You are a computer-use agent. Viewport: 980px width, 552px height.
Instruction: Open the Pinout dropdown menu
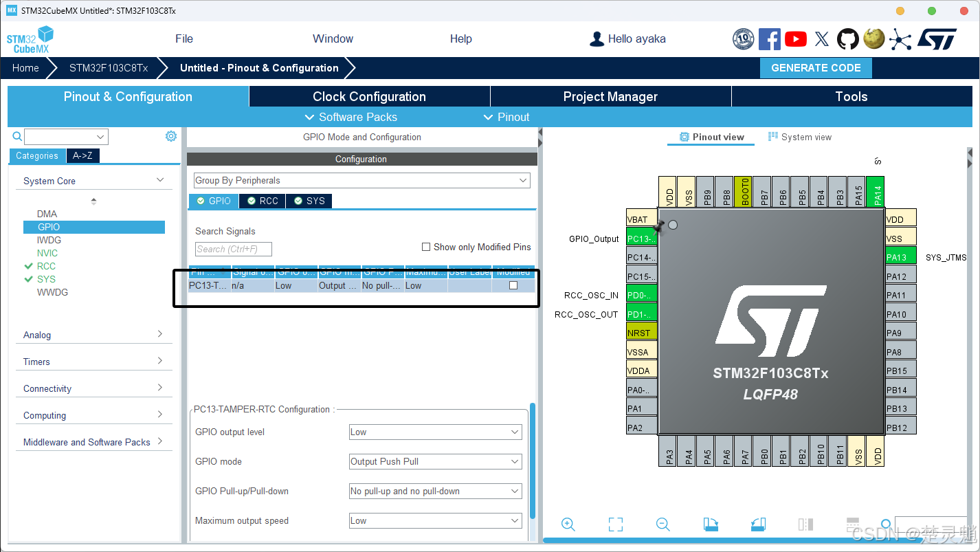[x=506, y=117]
